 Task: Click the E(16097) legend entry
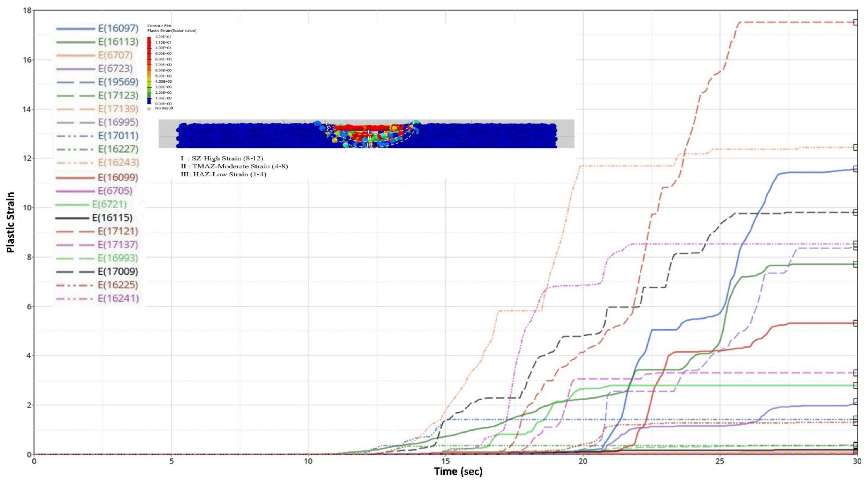[x=118, y=28]
